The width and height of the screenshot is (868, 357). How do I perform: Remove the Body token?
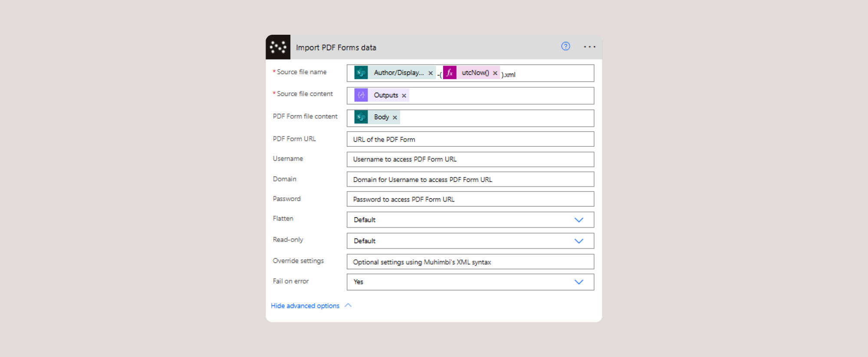tap(395, 117)
